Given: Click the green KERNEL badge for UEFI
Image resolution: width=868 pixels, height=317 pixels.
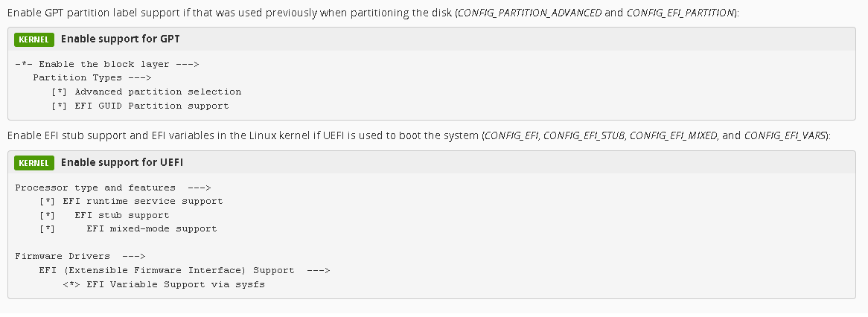Looking at the screenshot, I should point(33,163).
